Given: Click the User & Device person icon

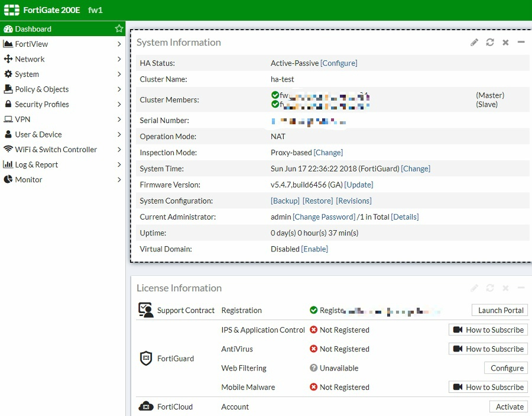Looking at the screenshot, I should pos(8,134).
